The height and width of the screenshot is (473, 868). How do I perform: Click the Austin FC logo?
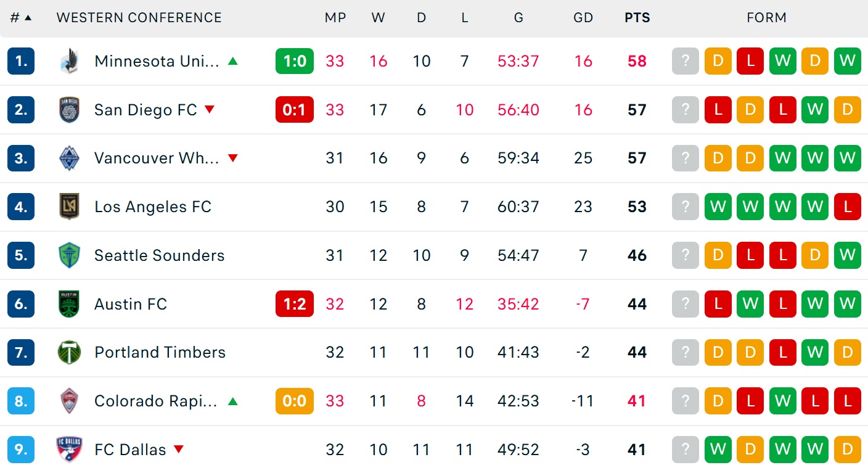[x=68, y=304]
